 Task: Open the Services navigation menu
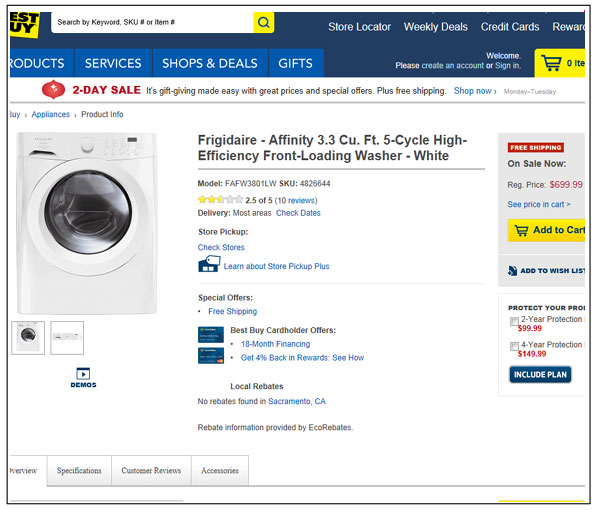[x=113, y=63]
